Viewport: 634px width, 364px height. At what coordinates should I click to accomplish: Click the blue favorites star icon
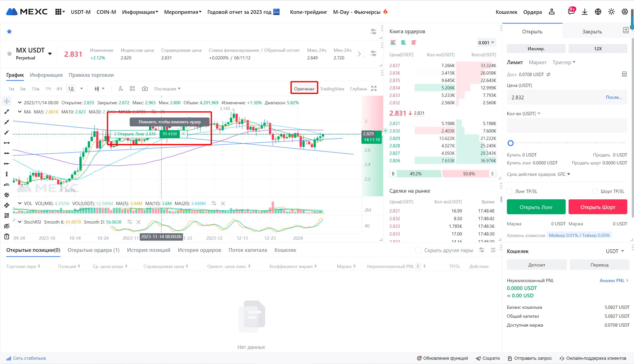pos(9,31)
